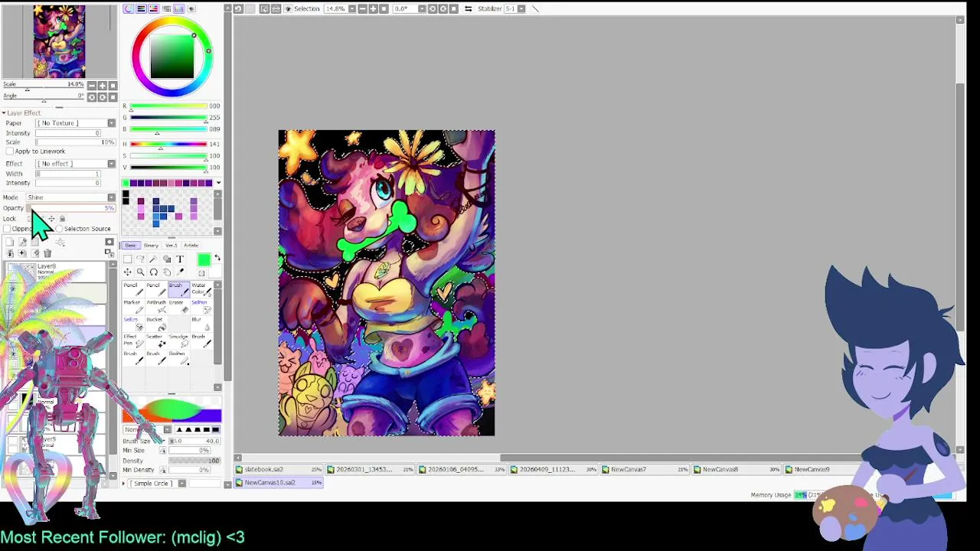980x551 pixels.
Task: Open the swatch palette menu arrow
Action: click(218, 183)
